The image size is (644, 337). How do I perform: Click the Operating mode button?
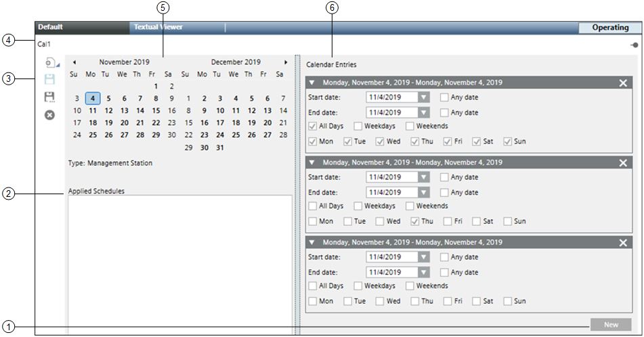point(609,28)
